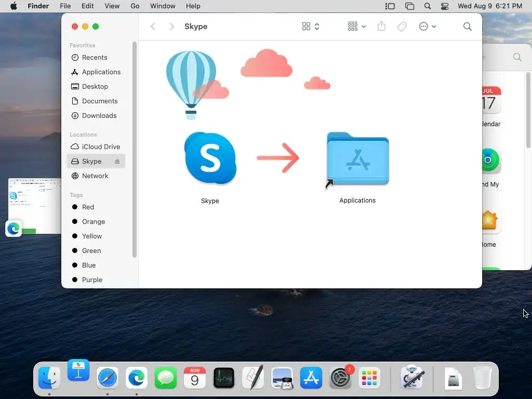Open Automator from the Dock

412,377
